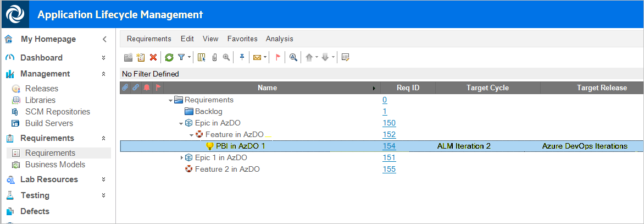Open Build Servers module

(x=49, y=123)
